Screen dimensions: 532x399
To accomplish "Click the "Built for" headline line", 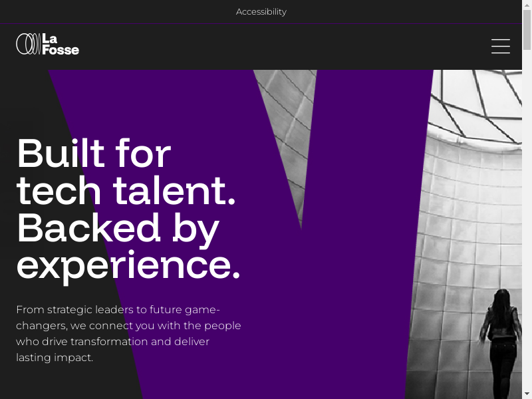I will point(94,153).
